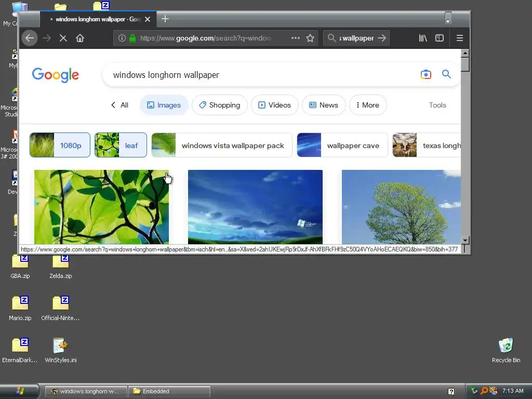Open GBA.zip on the desktop
The image size is (532, 399).
pyautogui.click(x=20, y=267)
